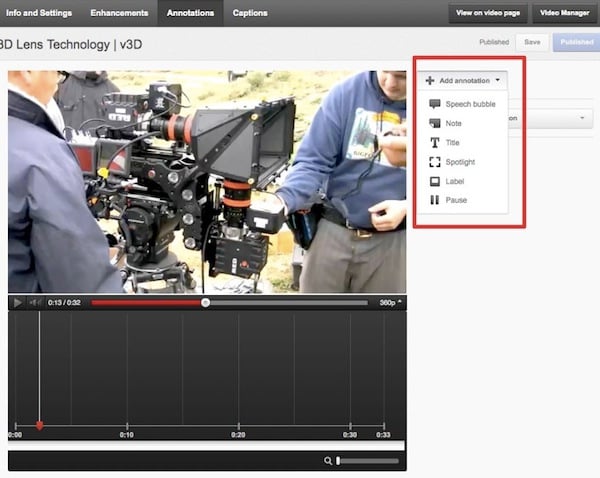
Task: Select the Pause annotation icon
Action: pos(434,200)
